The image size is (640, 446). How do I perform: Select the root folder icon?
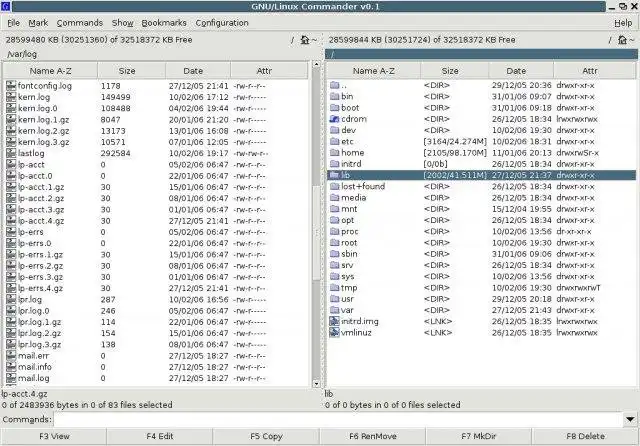(334, 243)
